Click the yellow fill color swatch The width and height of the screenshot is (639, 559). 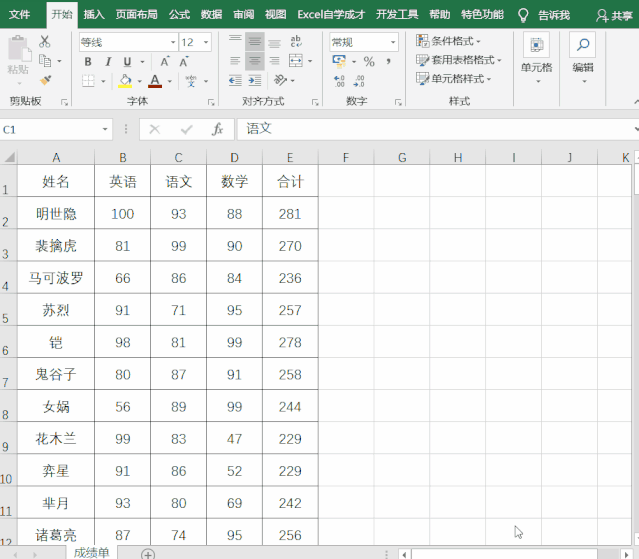[x=125, y=81]
